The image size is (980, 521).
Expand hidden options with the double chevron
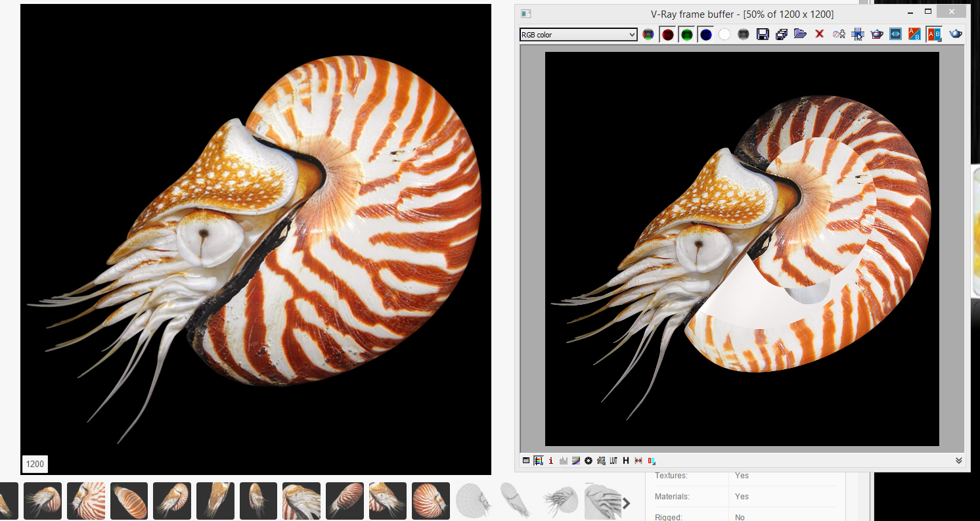pyautogui.click(x=958, y=461)
